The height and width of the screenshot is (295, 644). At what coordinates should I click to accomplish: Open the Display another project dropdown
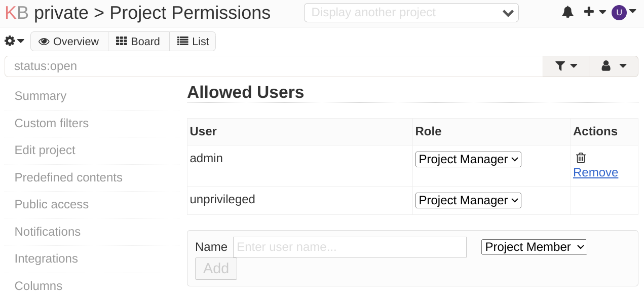point(411,13)
